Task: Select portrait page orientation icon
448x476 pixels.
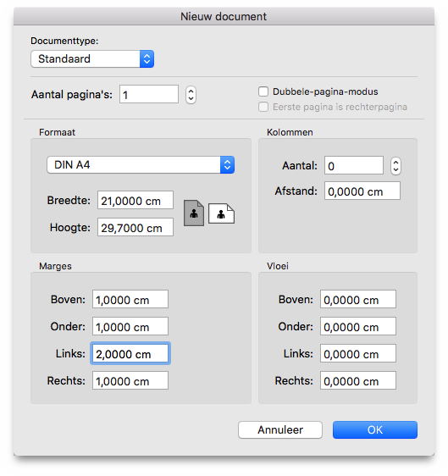Action: tap(194, 213)
